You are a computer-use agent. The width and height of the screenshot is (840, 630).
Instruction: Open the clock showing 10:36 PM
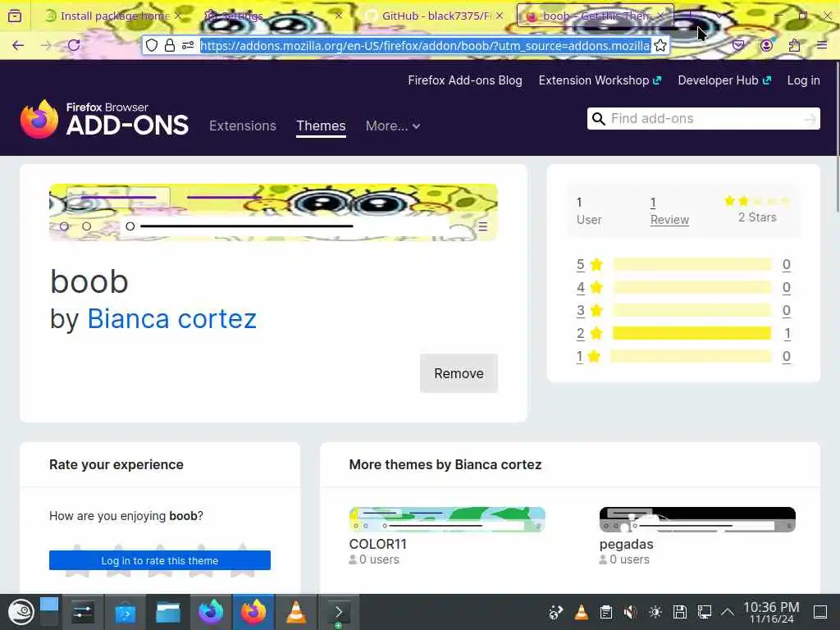(771, 612)
